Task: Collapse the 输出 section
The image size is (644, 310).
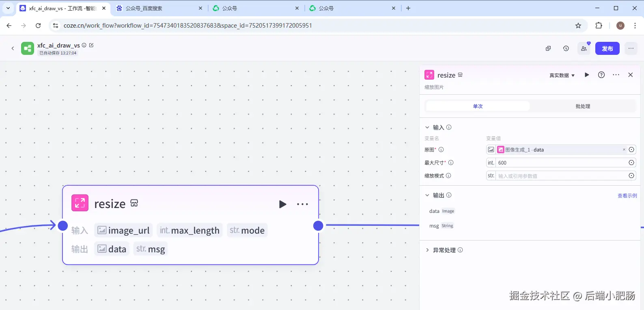Action: [x=427, y=195]
